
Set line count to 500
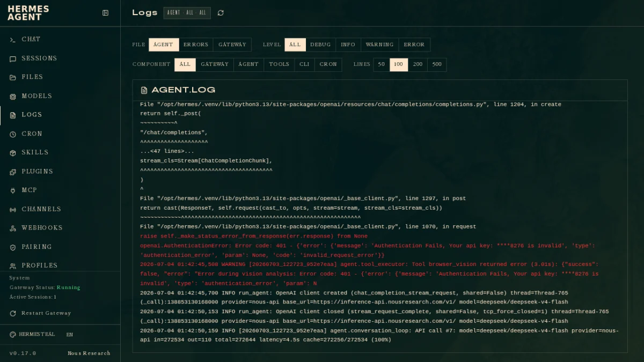tap(437, 64)
